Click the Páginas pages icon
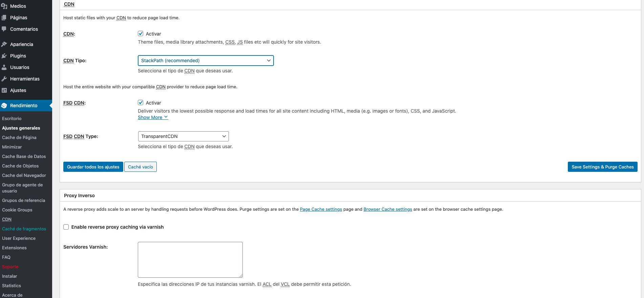 click(4, 18)
